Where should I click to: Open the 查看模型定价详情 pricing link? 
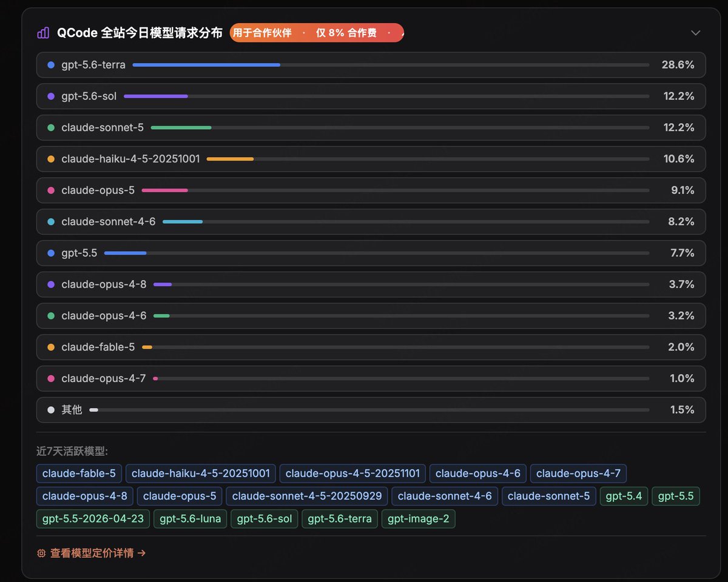98,553
